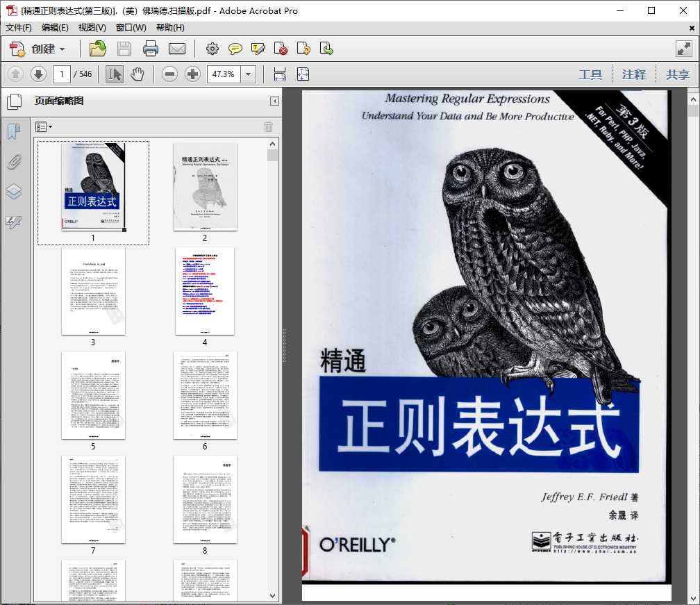Zoom out with the minus button
700x605 pixels.
pos(169,74)
